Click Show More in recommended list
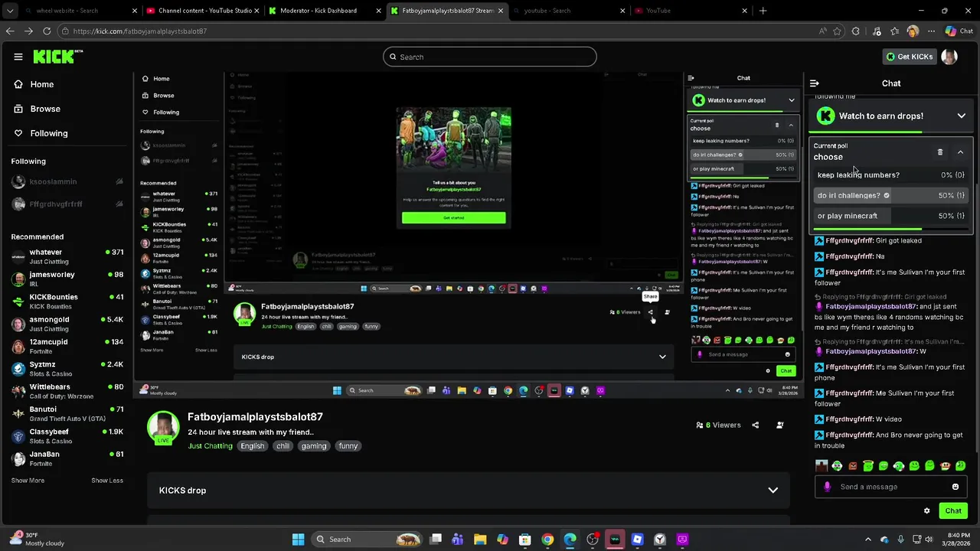This screenshot has width=980, height=551. coord(28,481)
